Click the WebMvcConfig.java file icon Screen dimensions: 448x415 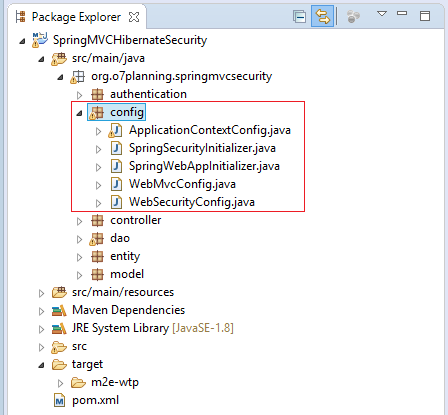click(x=116, y=184)
